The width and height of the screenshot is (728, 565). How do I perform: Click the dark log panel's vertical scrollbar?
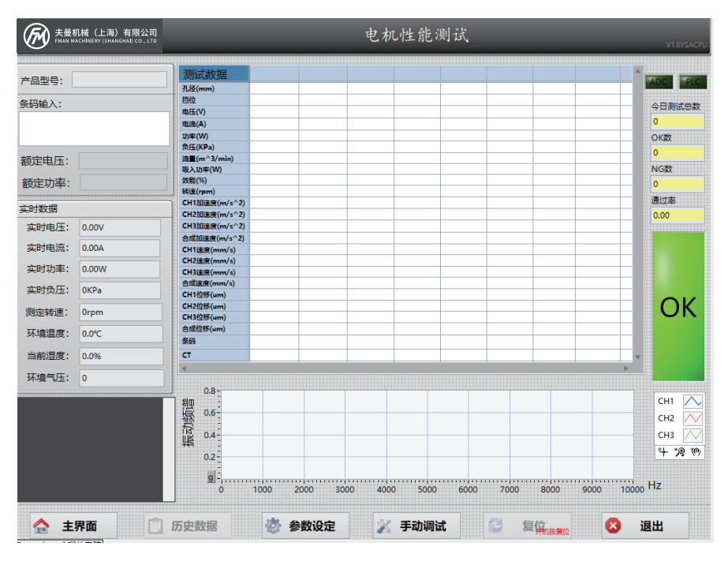169,449
